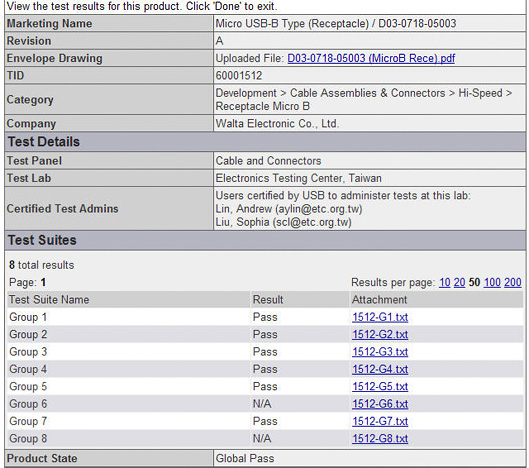529x468 pixels.
Task: Open attachment 1512-G1.txt
Action: click(x=380, y=317)
